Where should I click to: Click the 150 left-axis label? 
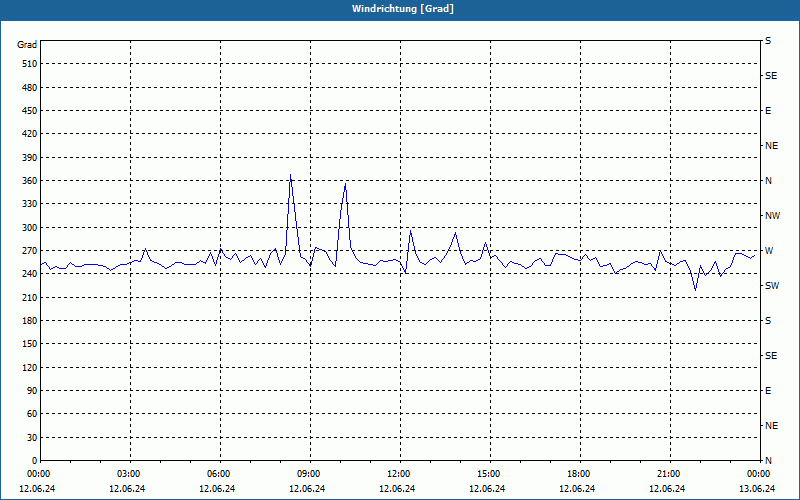(x=30, y=344)
